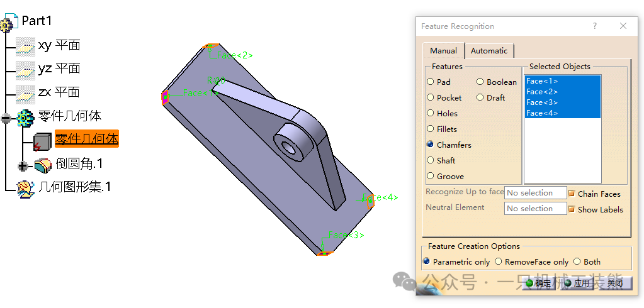Select xy 平面 in the tree
Image resolution: width=644 pixels, height=308 pixels.
point(59,45)
